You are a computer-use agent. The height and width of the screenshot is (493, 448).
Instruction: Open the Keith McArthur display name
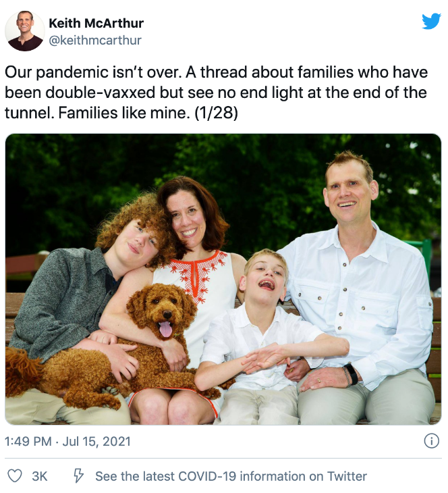point(96,23)
